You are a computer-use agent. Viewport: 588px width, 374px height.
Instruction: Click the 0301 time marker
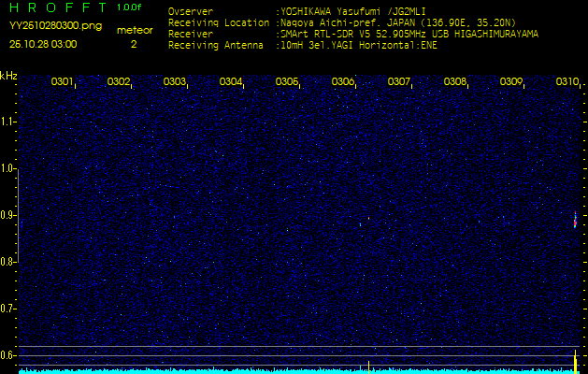(x=63, y=82)
